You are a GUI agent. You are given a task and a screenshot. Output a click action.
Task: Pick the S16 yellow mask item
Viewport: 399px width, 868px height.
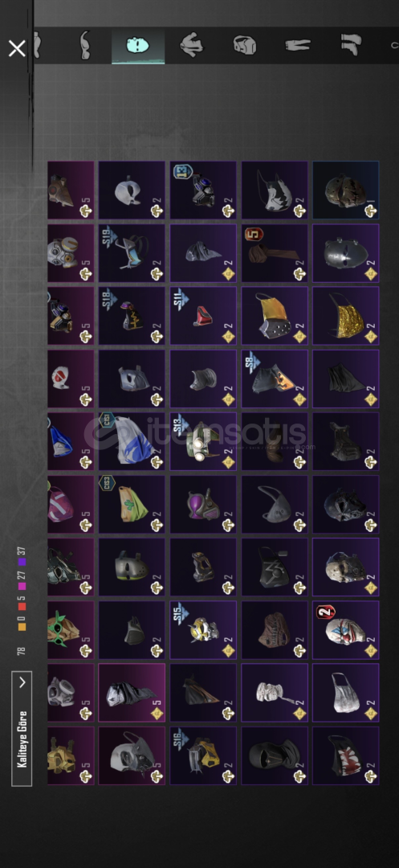(203, 755)
